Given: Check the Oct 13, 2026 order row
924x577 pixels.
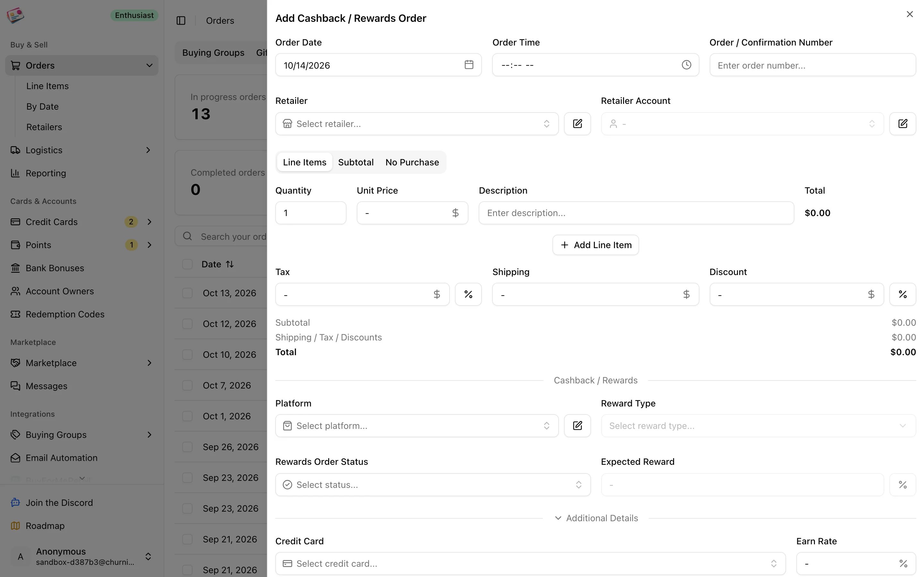Looking at the screenshot, I should coord(187,293).
